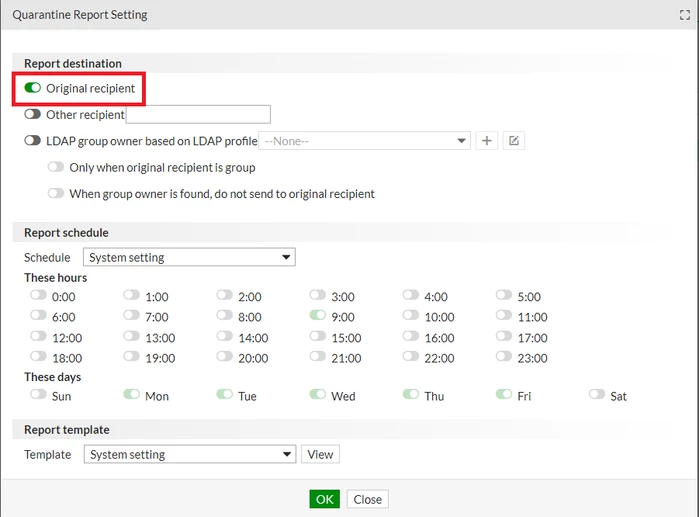Image resolution: width=699 pixels, height=517 pixels.
Task: Toggle the 23:00 hour switch
Action: [x=504, y=356]
